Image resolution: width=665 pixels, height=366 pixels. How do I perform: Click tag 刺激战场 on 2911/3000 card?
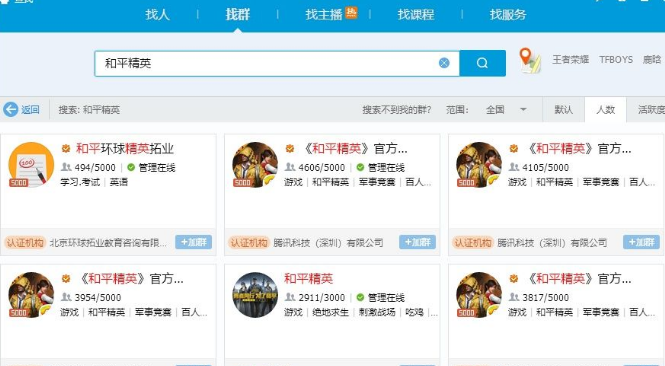377,312
